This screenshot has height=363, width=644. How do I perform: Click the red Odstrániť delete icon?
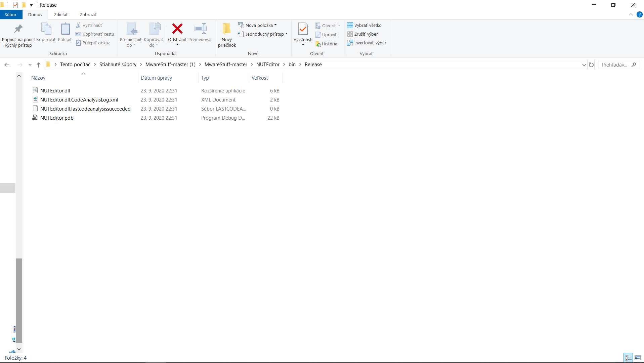click(x=177, y=29)
